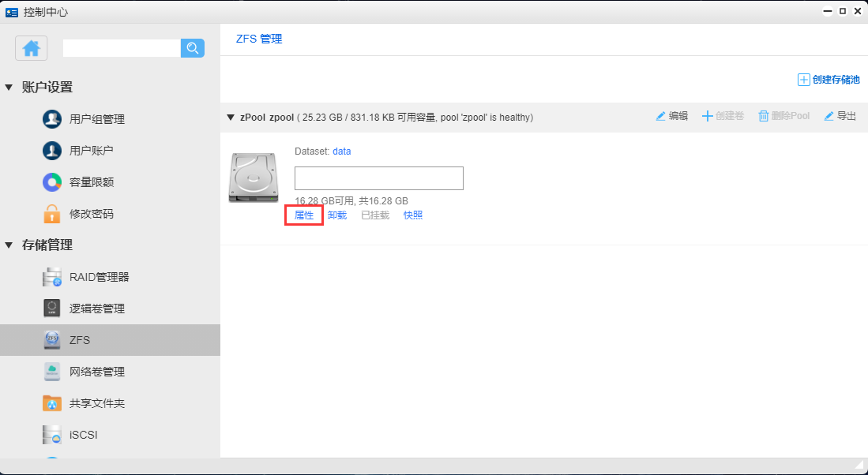The image size is (868, 475).
Task: Click the dataset capacity usage bar
Action: [378, 178]
